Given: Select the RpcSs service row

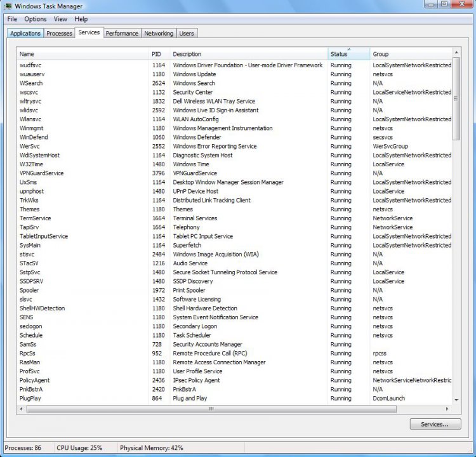Looking at the screenshot, I should [234, 354].
